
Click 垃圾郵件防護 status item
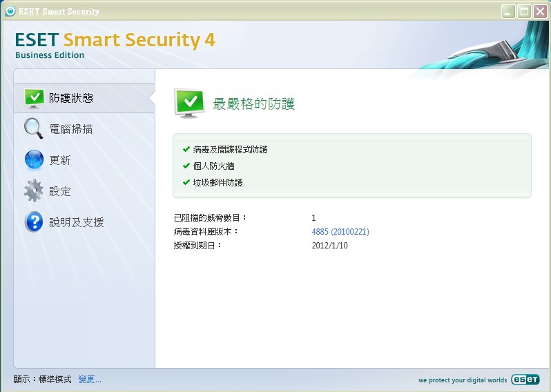pos(217,182)
